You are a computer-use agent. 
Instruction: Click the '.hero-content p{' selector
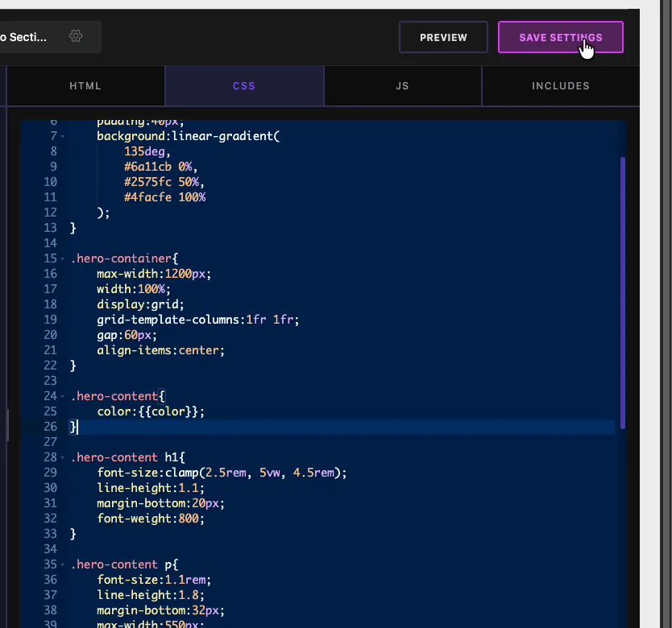click(x=124, y=564)
